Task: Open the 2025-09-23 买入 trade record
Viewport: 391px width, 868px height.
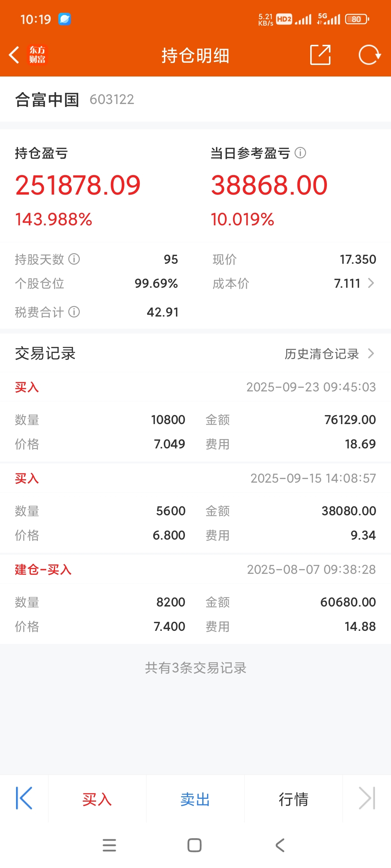Action: tap(195, 417)
